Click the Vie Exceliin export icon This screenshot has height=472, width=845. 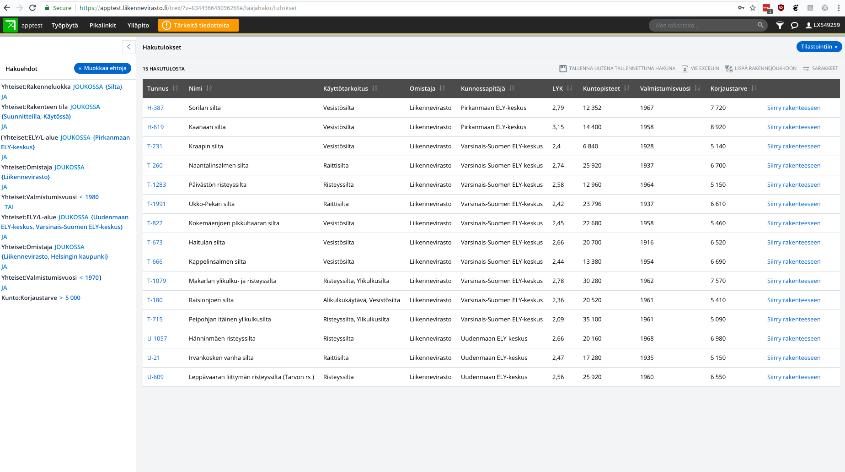click(x=685, y=68)
